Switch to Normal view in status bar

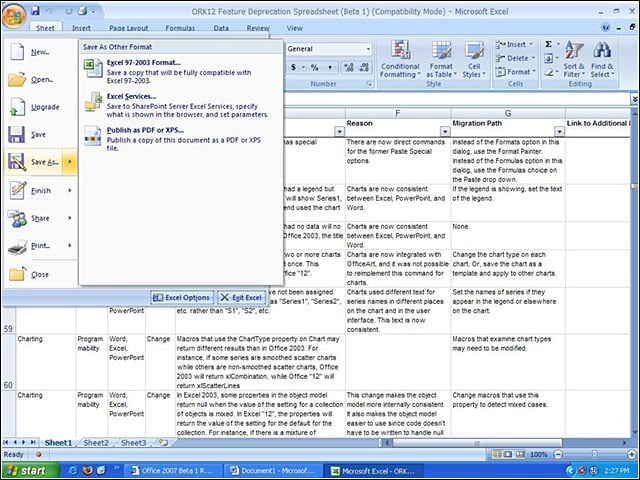pos(496,454)
